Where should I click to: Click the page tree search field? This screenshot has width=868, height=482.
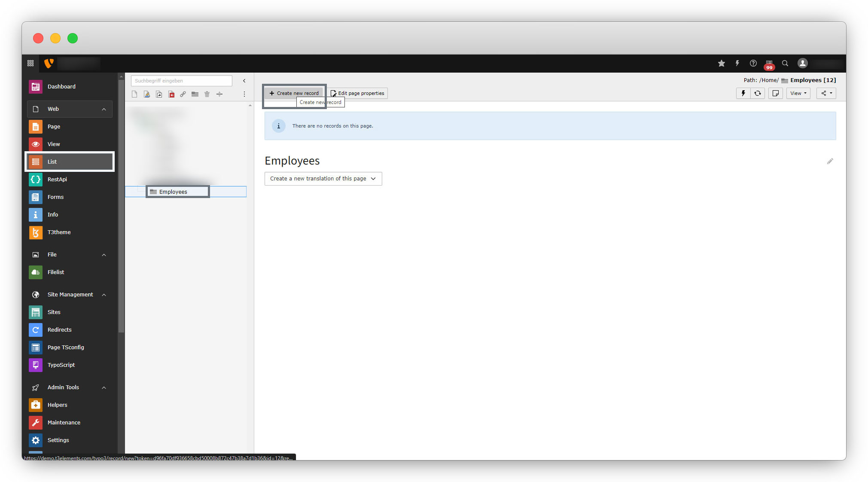click(x=181, y=81)
